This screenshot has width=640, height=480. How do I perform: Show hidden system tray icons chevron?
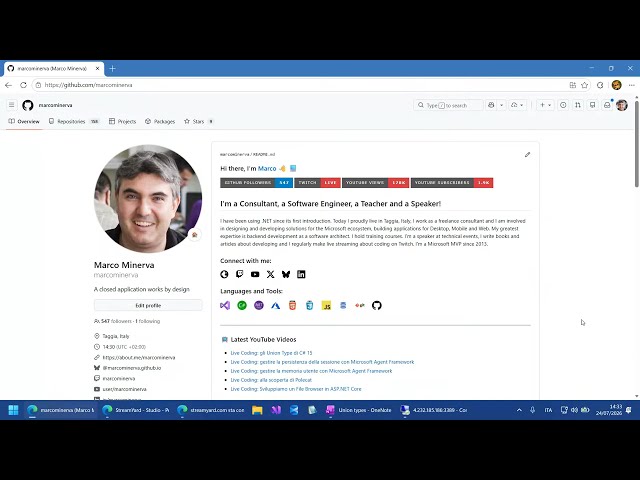point(519,410)
